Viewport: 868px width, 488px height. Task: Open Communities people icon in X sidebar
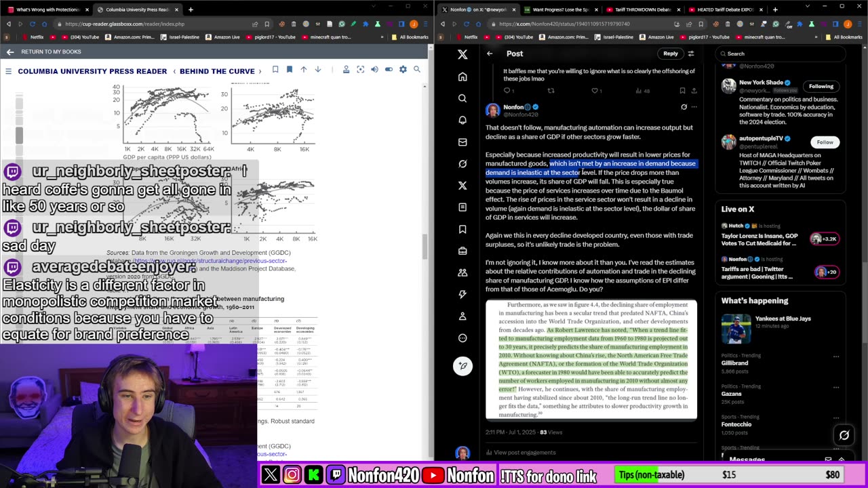click(462, 272)
